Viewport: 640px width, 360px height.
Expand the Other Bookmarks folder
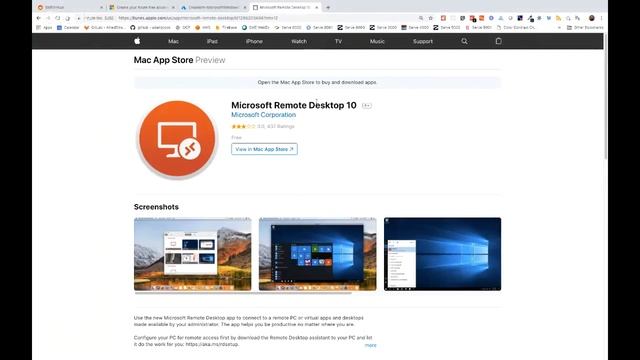coord(585,28)
